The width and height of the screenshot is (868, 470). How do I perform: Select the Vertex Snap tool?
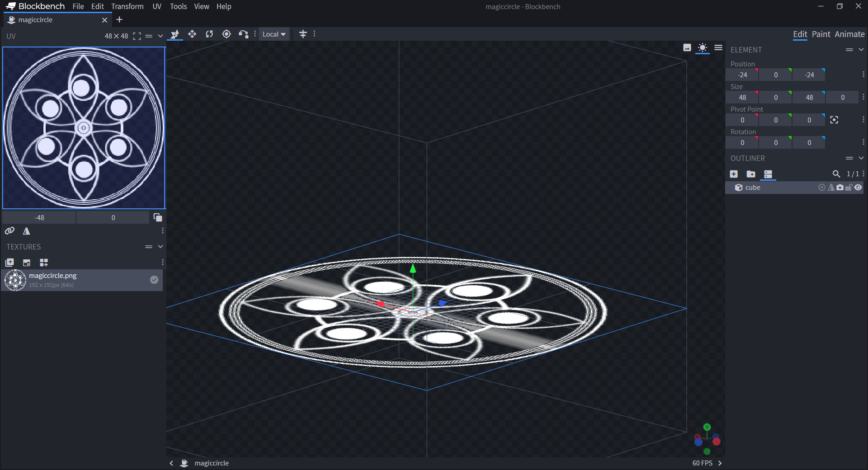coord(243,34)
